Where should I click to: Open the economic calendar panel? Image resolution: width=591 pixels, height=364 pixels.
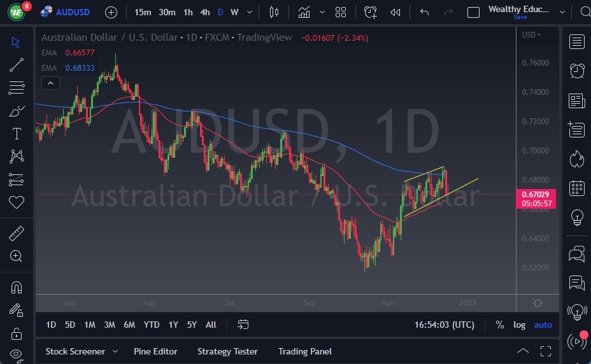click(x=577, y=188)
